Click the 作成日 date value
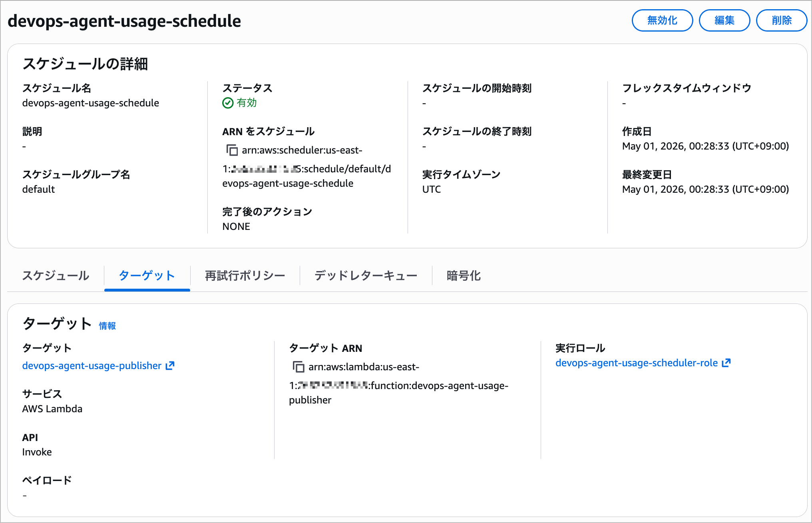 (x=706, y=146)
